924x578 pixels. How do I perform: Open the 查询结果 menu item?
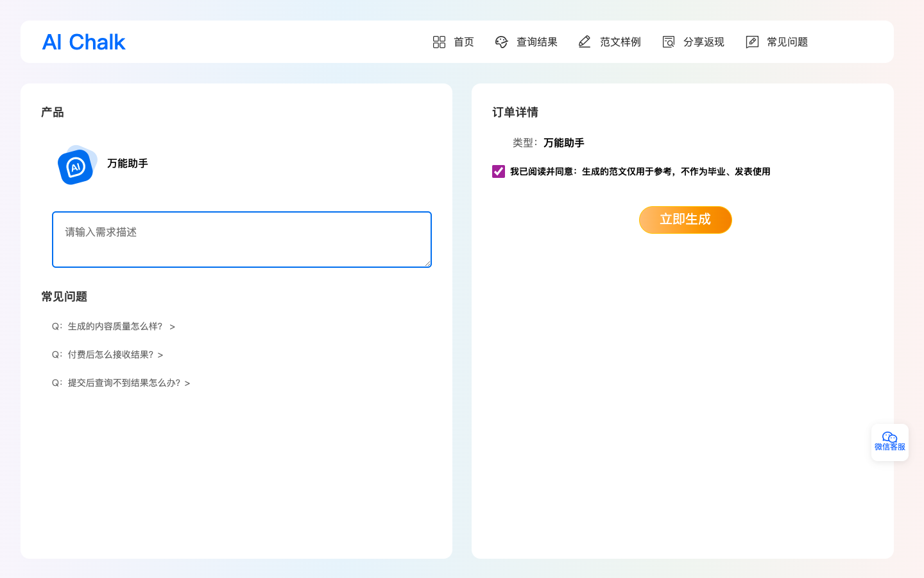click(x=536, y=42)
